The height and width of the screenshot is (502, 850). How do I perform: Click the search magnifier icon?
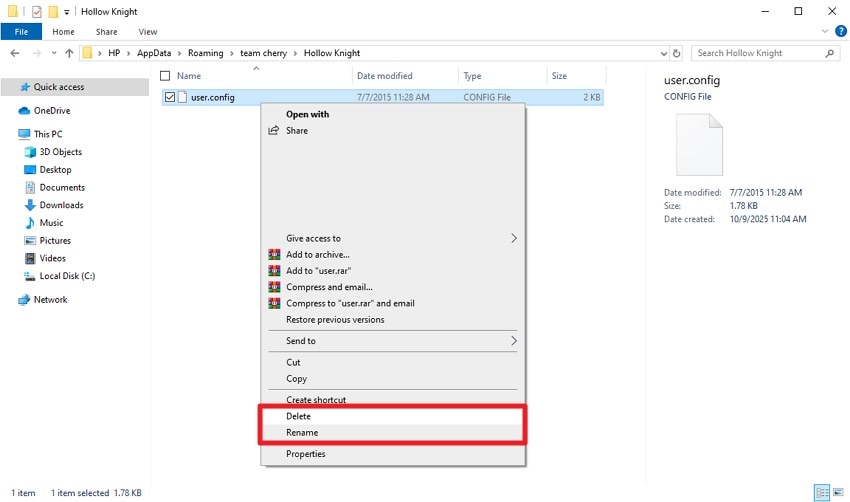click(x=829, y=53)
